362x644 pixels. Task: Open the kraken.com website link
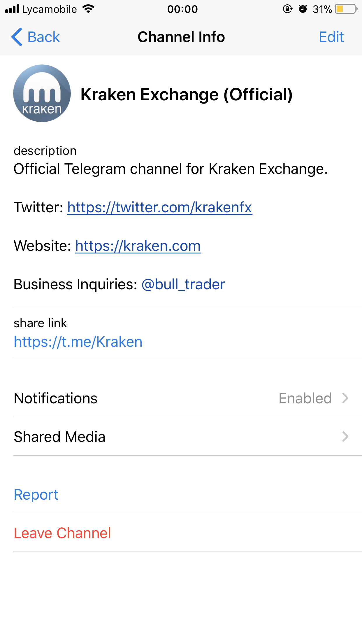pos(138,246)
